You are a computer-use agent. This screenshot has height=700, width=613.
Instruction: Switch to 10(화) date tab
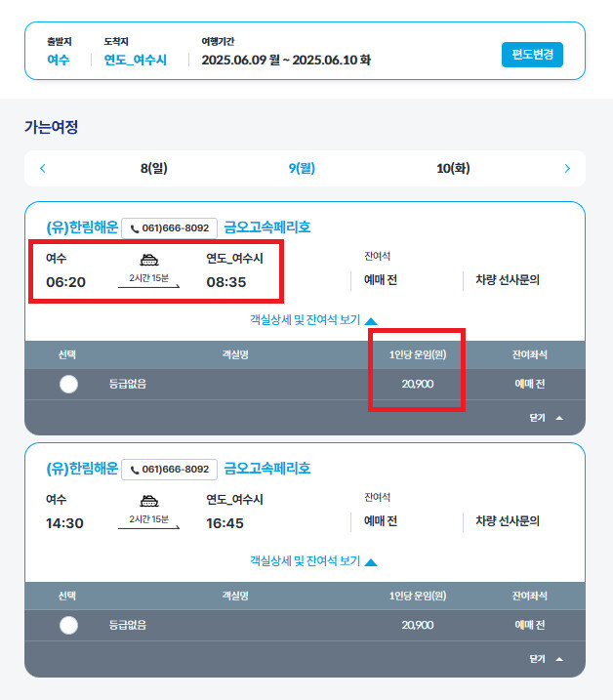(453, 169)
